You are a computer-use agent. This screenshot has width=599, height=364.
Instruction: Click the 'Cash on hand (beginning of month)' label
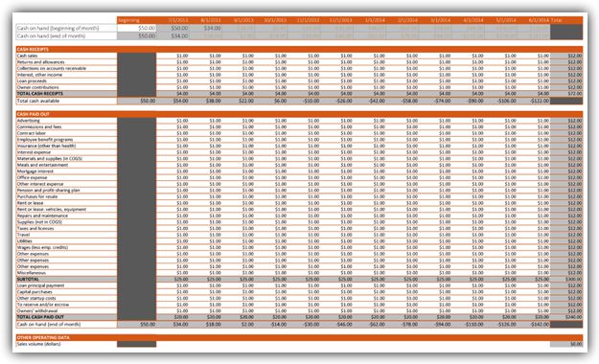(58, 28)
